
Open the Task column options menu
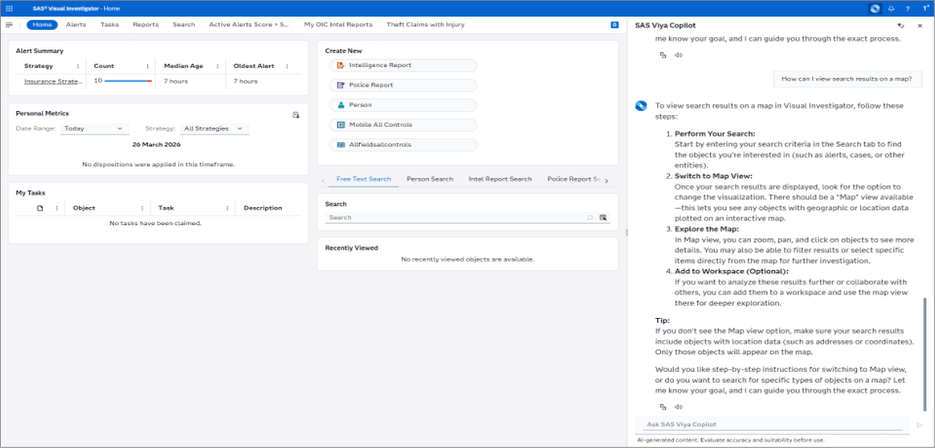pyautogui.click(x=227, y=208)
